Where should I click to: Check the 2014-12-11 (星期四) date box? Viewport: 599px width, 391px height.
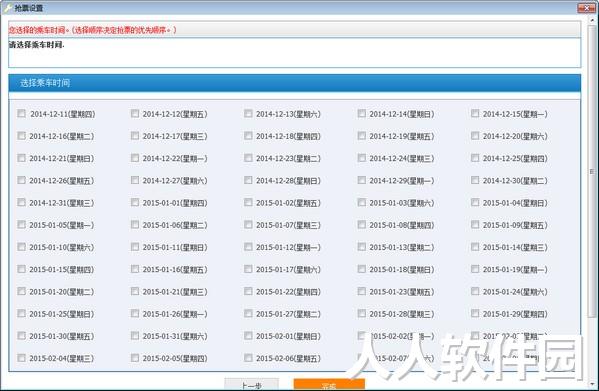pyautogui.click(x=21, y=113)
